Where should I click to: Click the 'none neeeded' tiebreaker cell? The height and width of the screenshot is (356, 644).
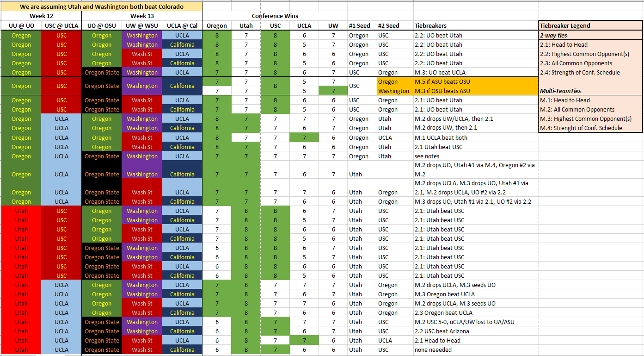[x=476, y=350]
